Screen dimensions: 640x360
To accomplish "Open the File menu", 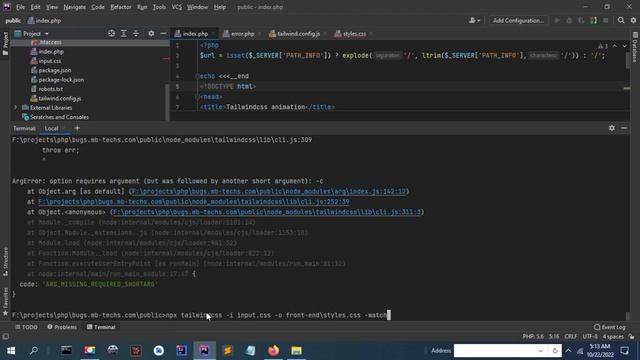I will tap(20, 7).
